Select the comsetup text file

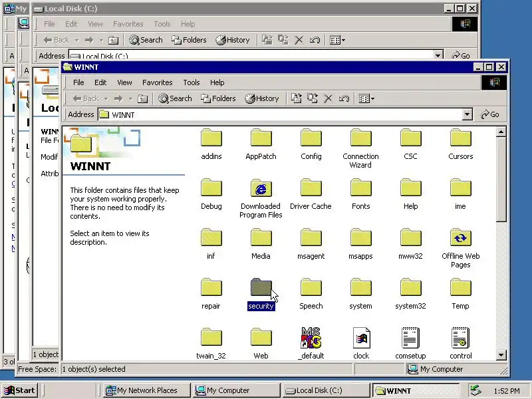pyautogui.click(x=410, y=343)
